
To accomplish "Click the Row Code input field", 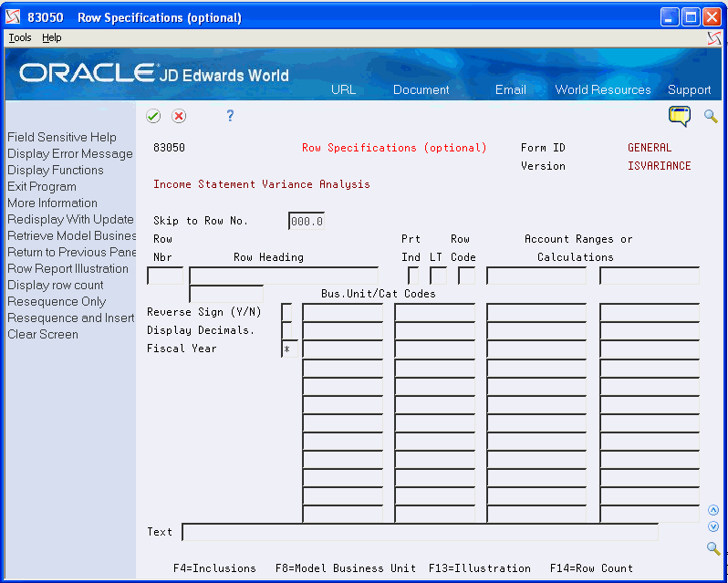I will (x=466, y=276).
